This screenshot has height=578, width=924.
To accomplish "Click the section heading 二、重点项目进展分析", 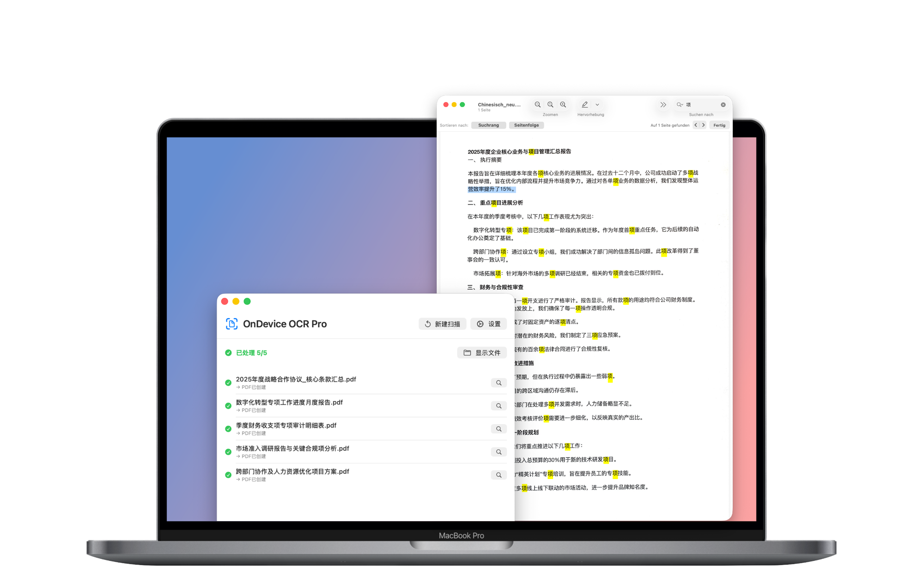I will pyautogui.click(x=495, y=203).
